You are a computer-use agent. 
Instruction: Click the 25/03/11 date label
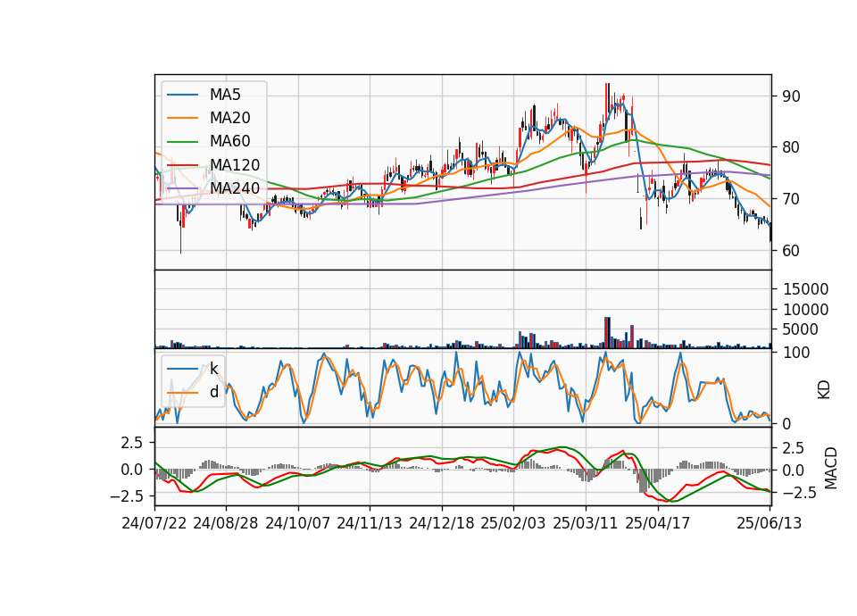pos(586,523)
